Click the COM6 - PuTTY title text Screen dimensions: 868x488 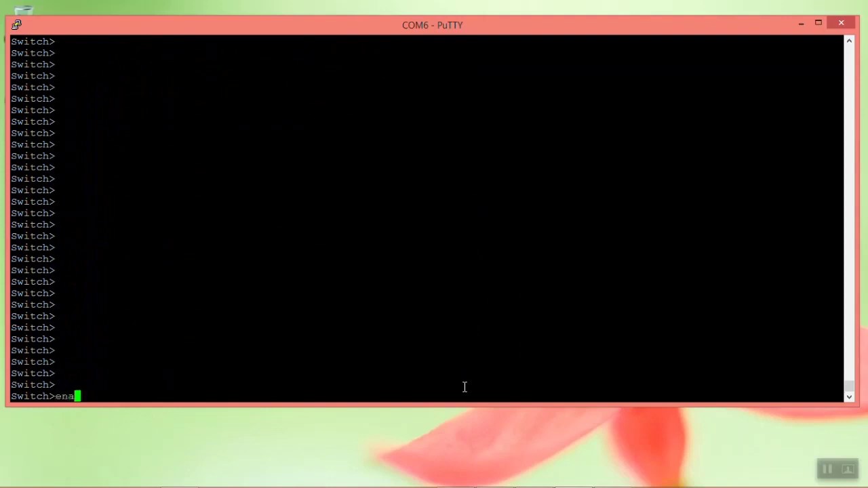coord(432,25)
